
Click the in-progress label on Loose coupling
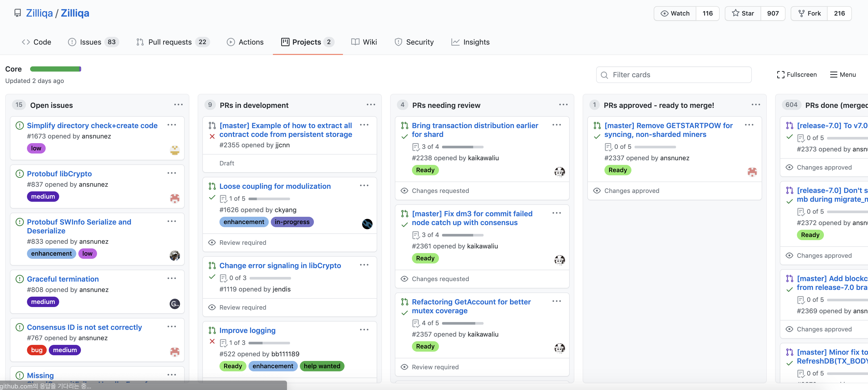coord(292,222)
